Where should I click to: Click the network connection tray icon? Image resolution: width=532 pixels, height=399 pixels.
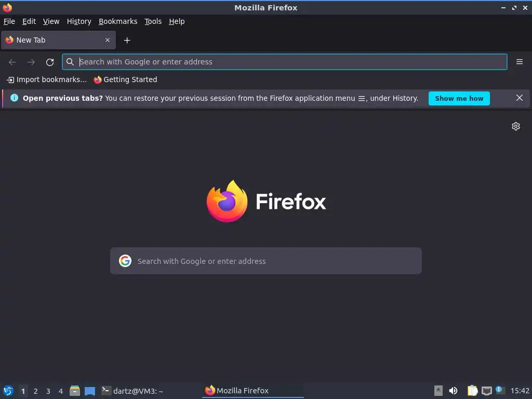pyautogui.click(x=486, y=391)
